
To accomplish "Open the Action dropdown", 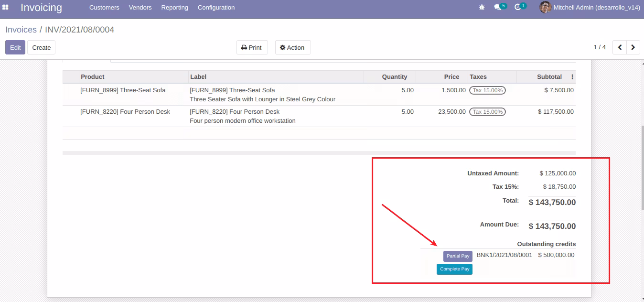I will (293, 47).
